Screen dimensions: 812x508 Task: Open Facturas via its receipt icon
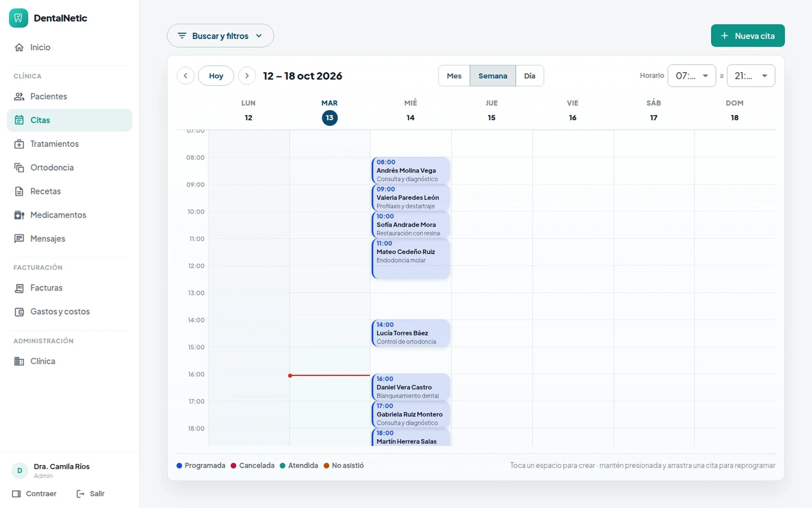19,288
